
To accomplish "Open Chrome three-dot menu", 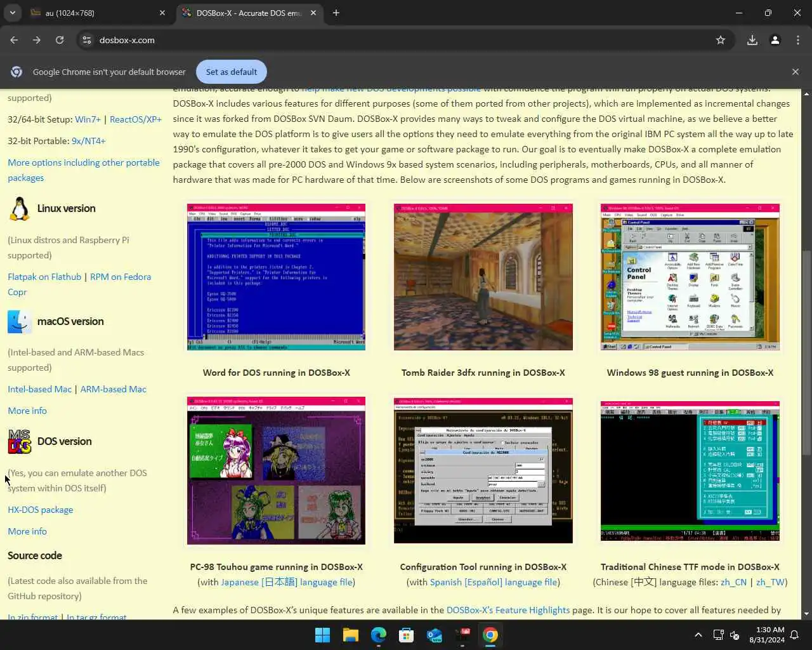I will click(798, 40).
